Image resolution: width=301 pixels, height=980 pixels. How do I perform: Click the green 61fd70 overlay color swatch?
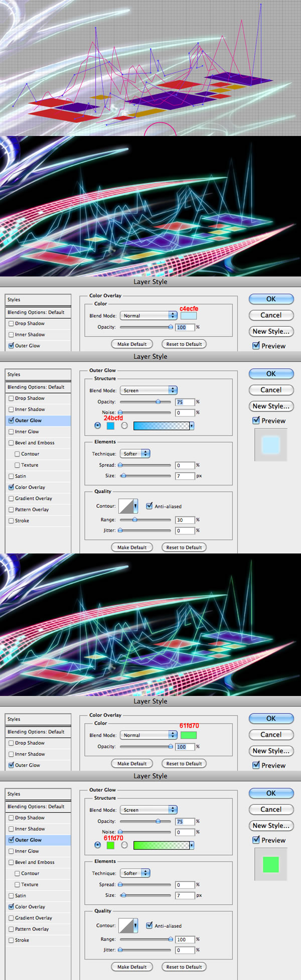tap(189, 735)
